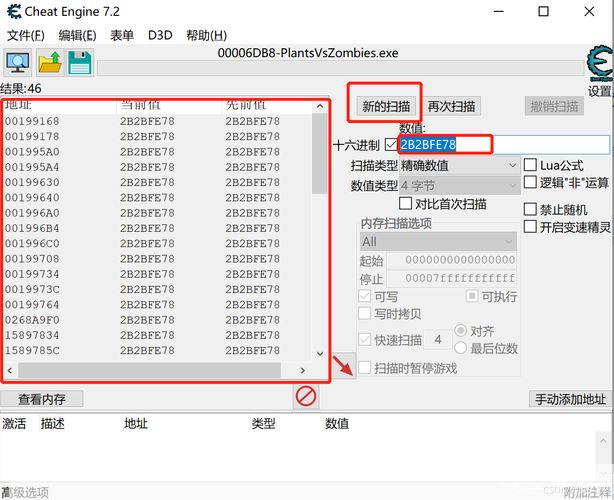Click the 再次扫描 next scan button
The image size is (614, 500).
tap(451, 106)
